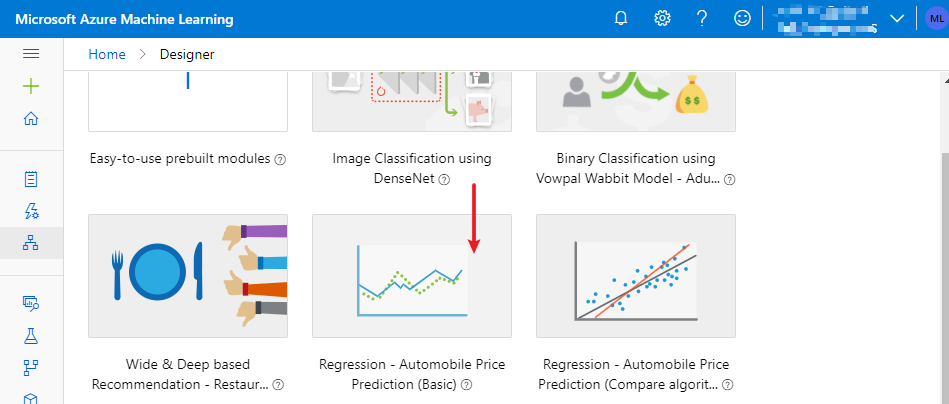Expand the workspace switcher chevron

tap(897, 19)
